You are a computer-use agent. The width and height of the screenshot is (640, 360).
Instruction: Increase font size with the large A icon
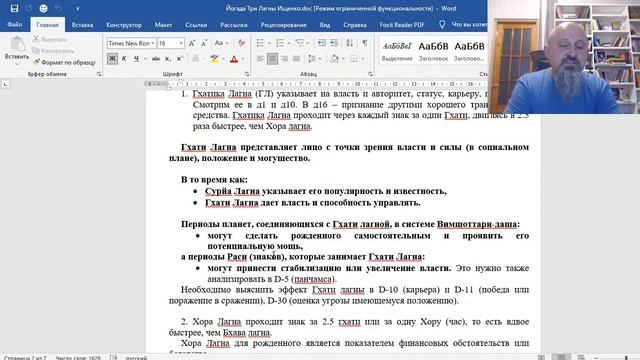(x=192, y=43)
